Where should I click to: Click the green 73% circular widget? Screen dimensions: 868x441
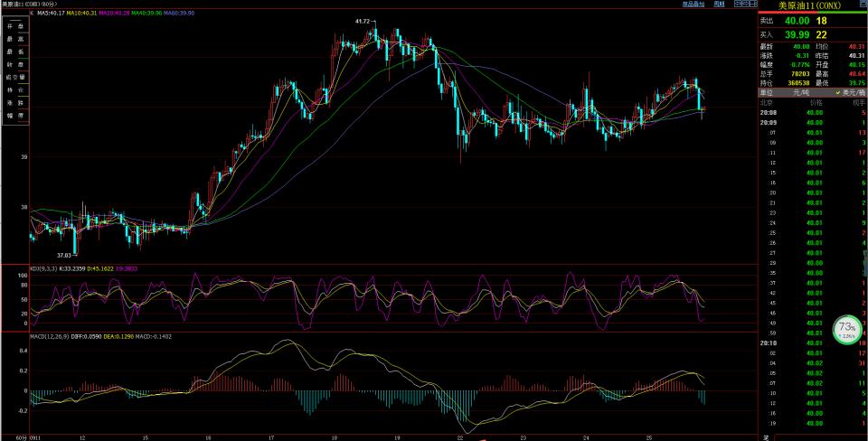coord(847,329)
